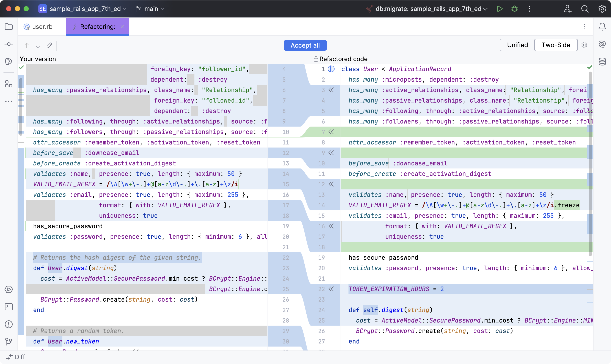
Task: Toggle the Refactoring tab close button
Action: tap(123, 26)
